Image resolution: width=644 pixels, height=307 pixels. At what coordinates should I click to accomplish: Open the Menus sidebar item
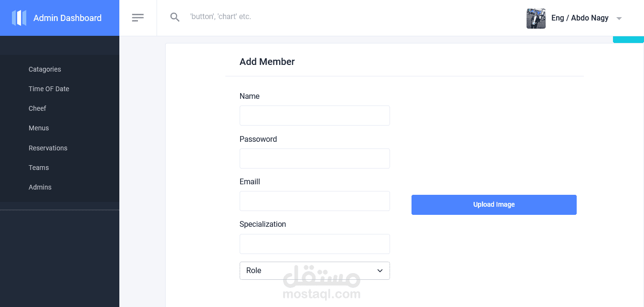click(x=39, y=128)
